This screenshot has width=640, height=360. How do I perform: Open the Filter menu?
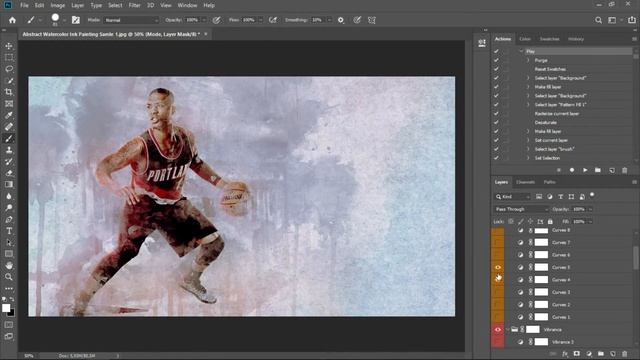click(x=134, y=5)
